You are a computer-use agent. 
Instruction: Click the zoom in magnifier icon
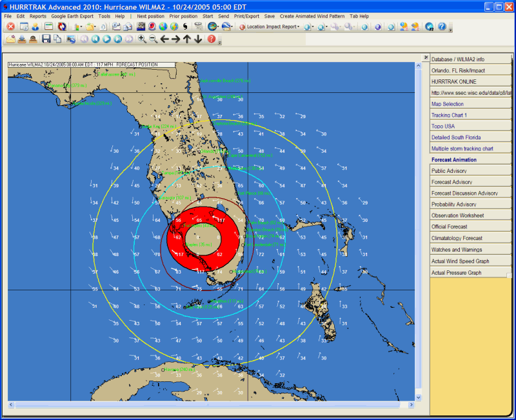pos(142,39)
